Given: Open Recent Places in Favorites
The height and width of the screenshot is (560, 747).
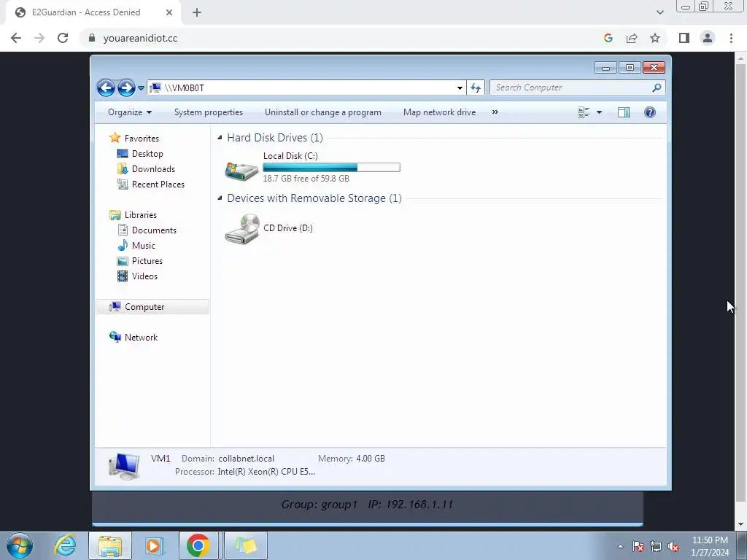Looking at the screenshot, I should pos(158,184).
